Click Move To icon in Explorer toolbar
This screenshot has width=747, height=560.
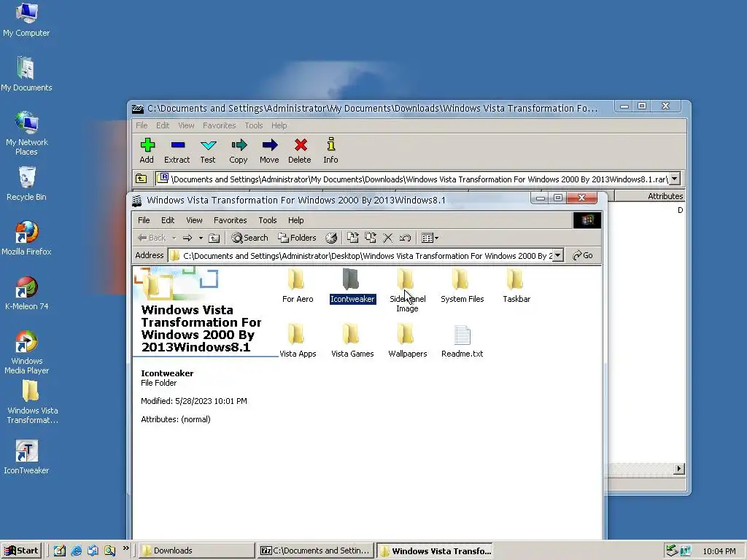click(x=352, y=238)
